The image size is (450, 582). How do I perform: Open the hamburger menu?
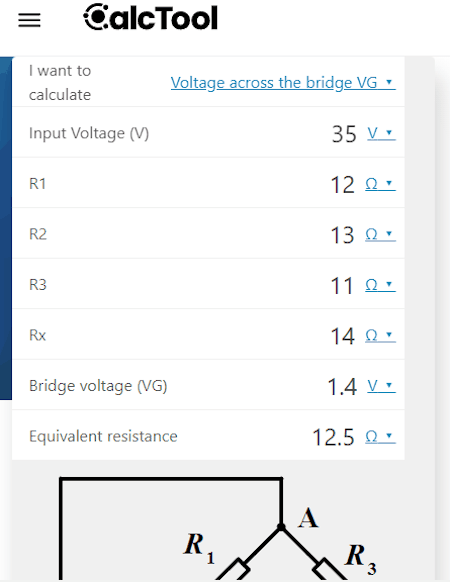pos(29,20)
